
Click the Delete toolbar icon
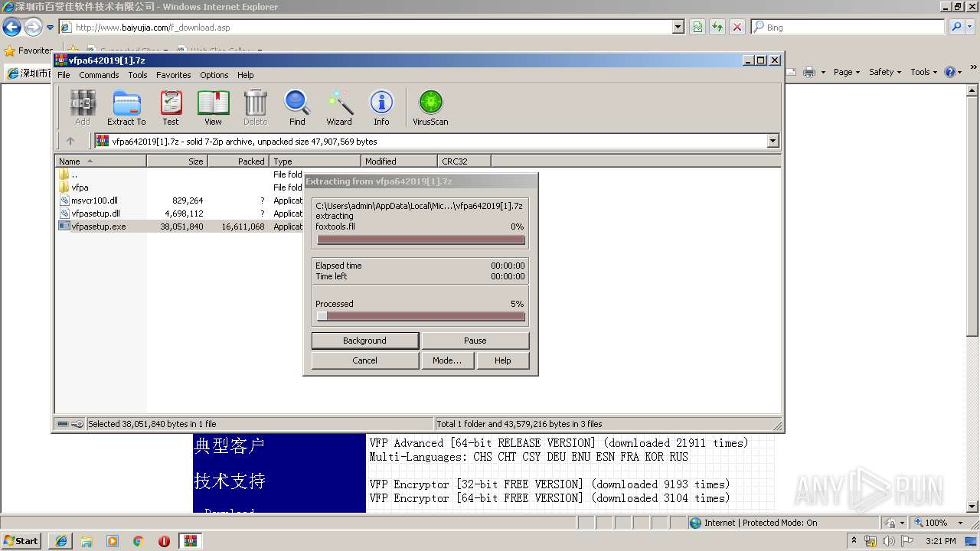click(x=255, y=108)
